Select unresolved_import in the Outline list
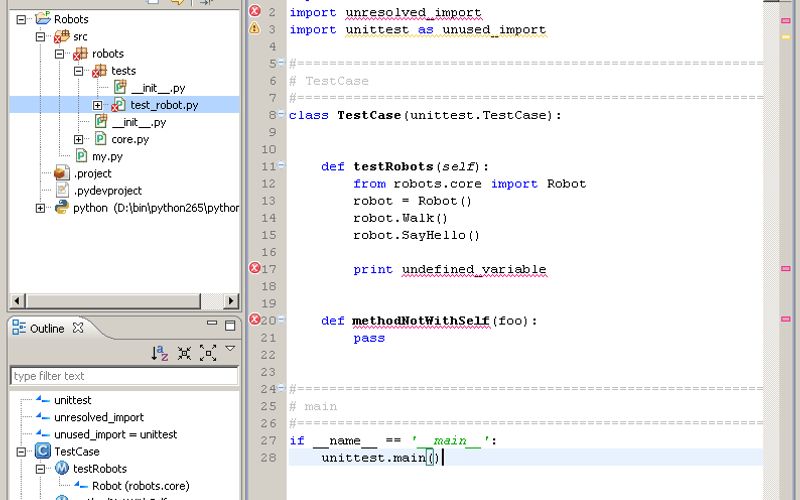Image resolution: width=800 pixels, height=500 pixels. pos(98,417)
